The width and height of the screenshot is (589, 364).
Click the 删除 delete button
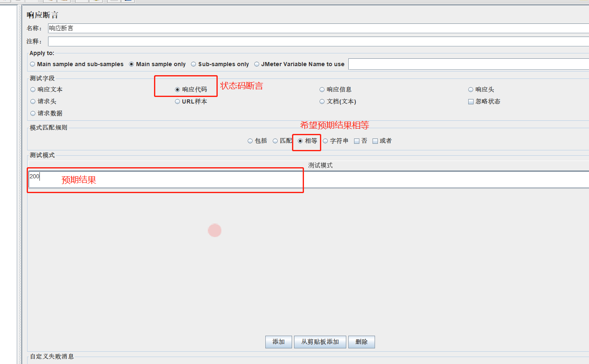361,342
